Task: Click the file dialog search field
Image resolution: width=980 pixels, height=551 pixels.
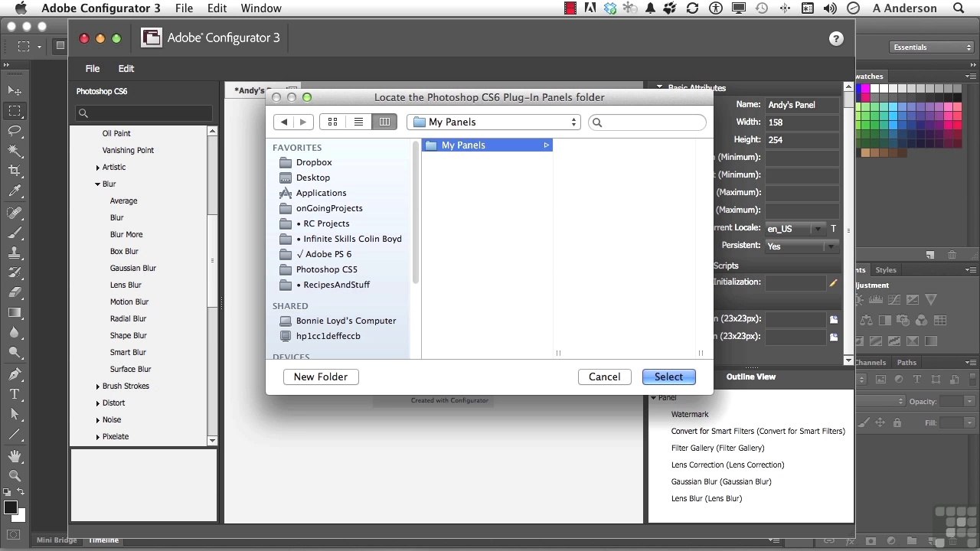Action: pyautogui.click(x=647, y=122)
